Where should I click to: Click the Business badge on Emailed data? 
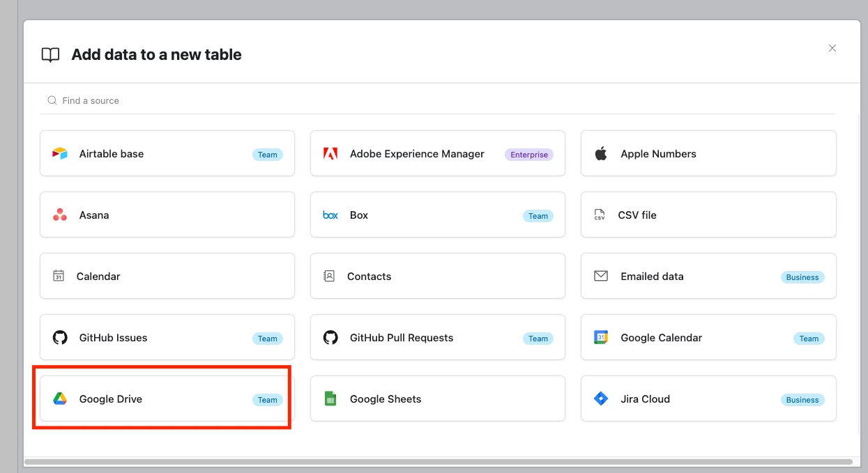pos(802,277)
